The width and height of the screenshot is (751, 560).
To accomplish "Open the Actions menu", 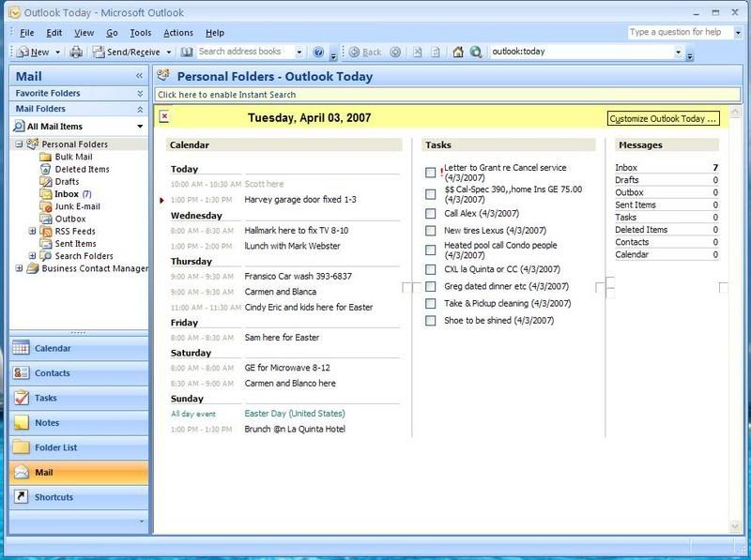I will coord(178,33).
